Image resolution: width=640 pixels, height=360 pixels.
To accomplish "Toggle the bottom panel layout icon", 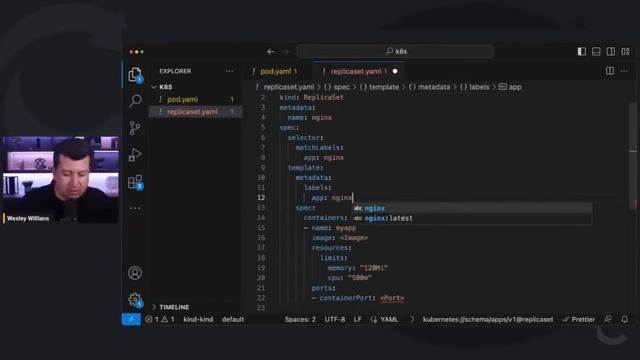I will tap(596, 51).
